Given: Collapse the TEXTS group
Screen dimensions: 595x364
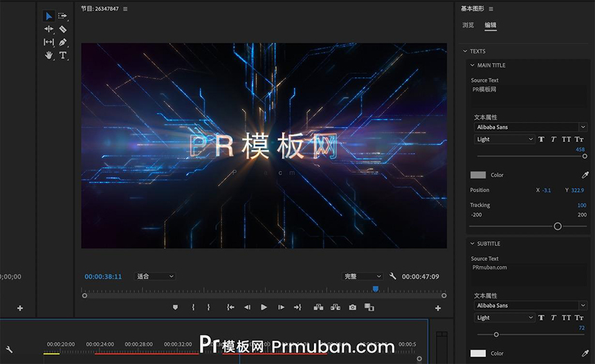Looking at the screenshot, I should [x=465, y=51].
